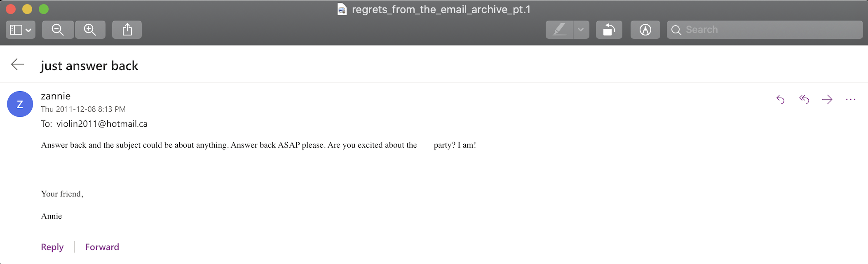Zoom in using the magnifier plus icon
The width and height of the screenshot is (868, 264).
90,30
